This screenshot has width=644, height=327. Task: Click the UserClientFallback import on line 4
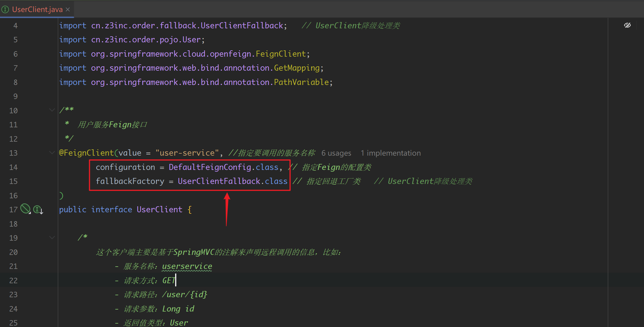click(x=242, y=25)
